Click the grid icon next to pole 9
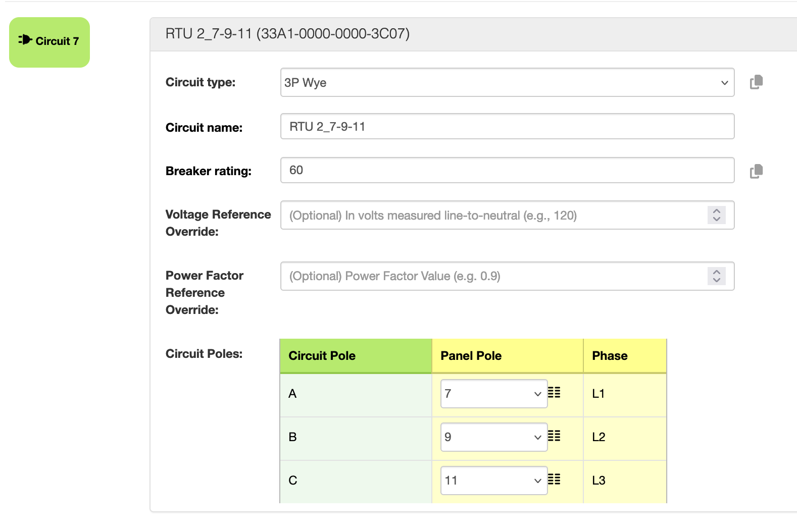This screenshot has width=797, height=532. [554, 436]
